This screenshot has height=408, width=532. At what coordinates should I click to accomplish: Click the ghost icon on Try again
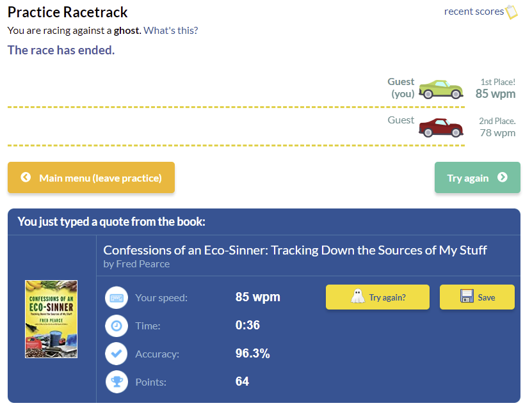pos(357,297)
